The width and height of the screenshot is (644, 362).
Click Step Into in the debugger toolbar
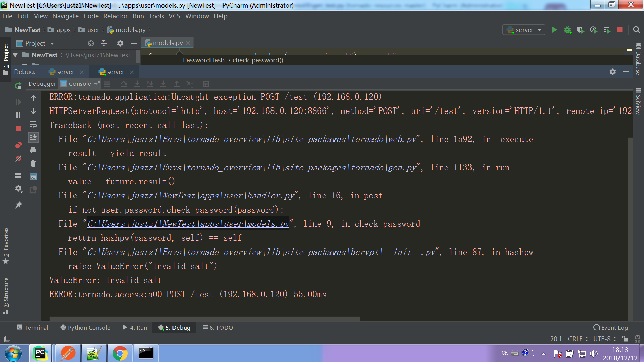(x=137, y=84)
